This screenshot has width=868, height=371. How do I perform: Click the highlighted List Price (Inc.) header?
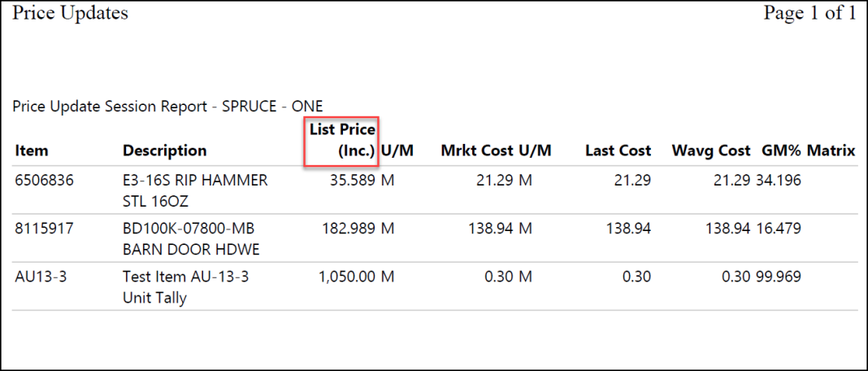click(341, 141)
